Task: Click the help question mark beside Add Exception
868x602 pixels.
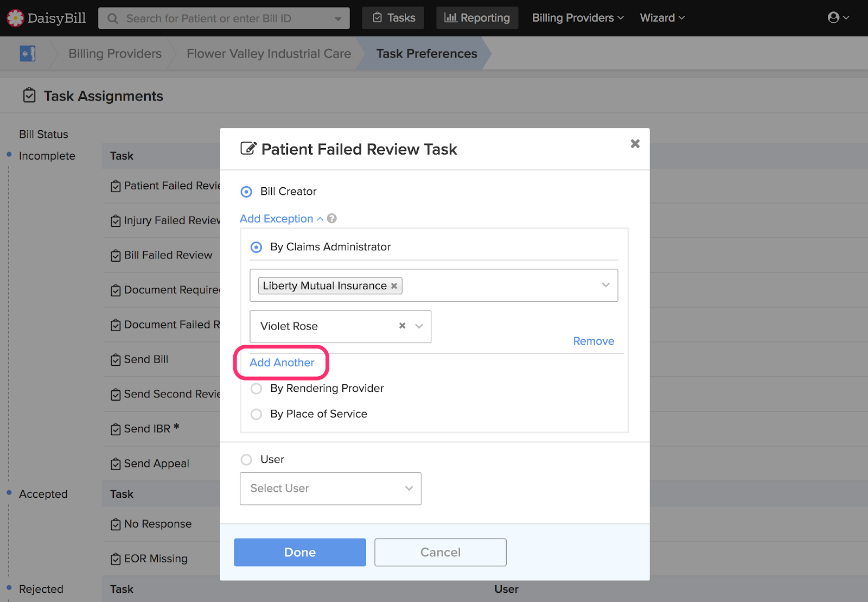Action: [x=331, y=218]
